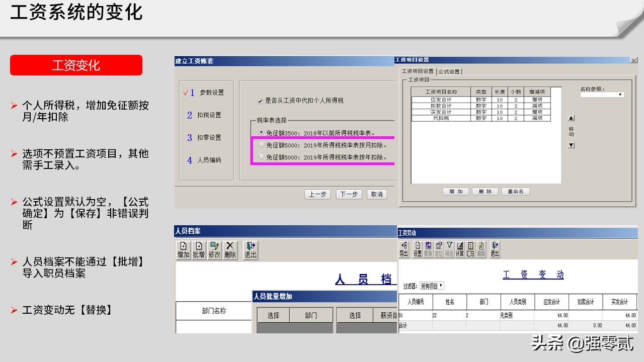This screenshot has width=644, height=362.
Task: Open 名称参照 dropdown
Action: click(602, 95)
